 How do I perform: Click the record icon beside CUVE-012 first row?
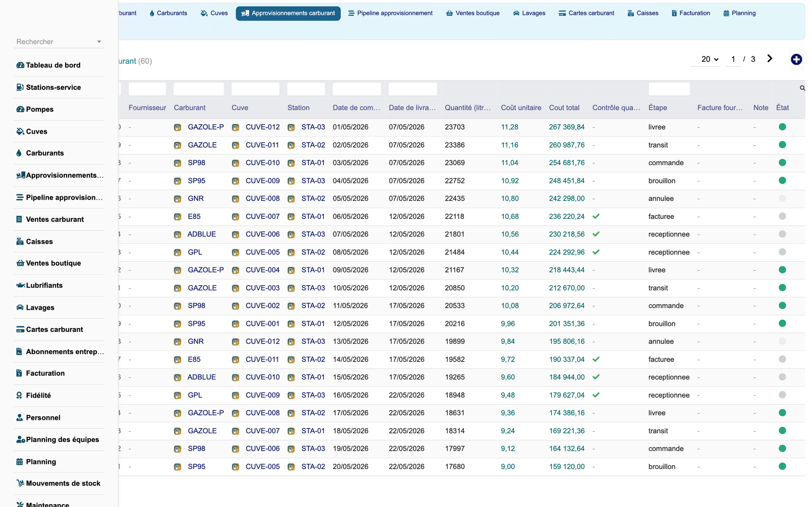pos(235,127)
